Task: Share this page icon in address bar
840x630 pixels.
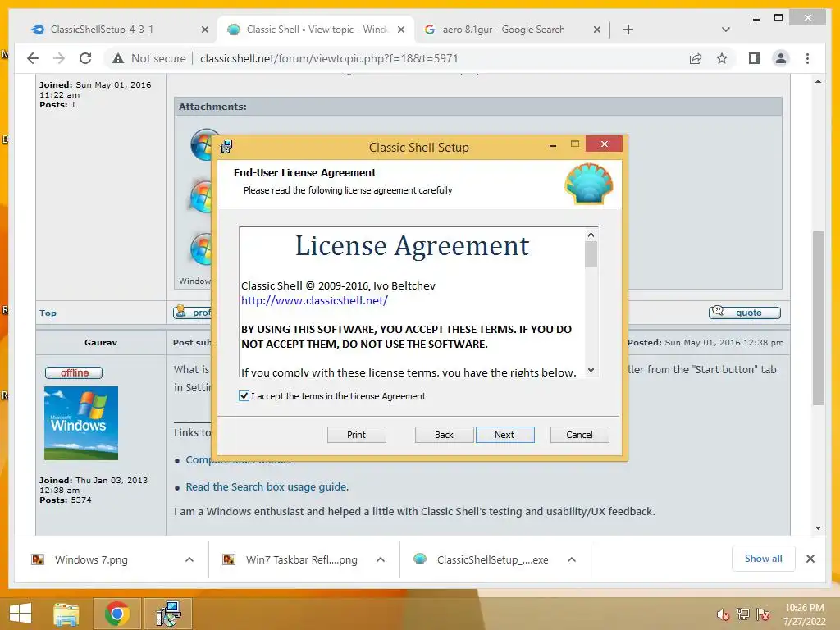Action: click(696, 58)
